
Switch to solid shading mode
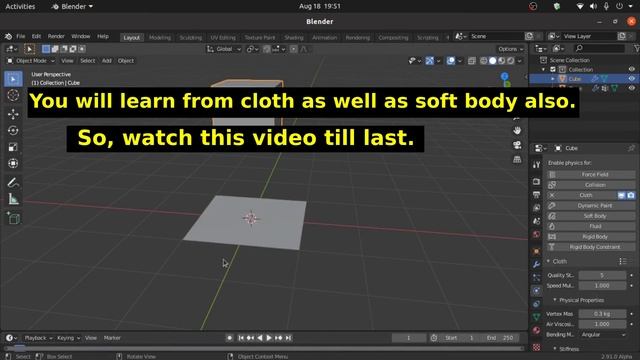coord(493,61)
